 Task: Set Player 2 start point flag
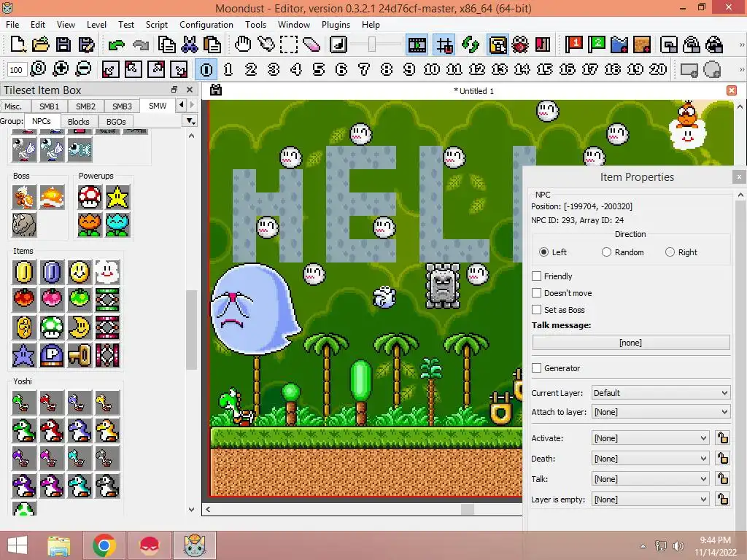click(x=597, y=44)
